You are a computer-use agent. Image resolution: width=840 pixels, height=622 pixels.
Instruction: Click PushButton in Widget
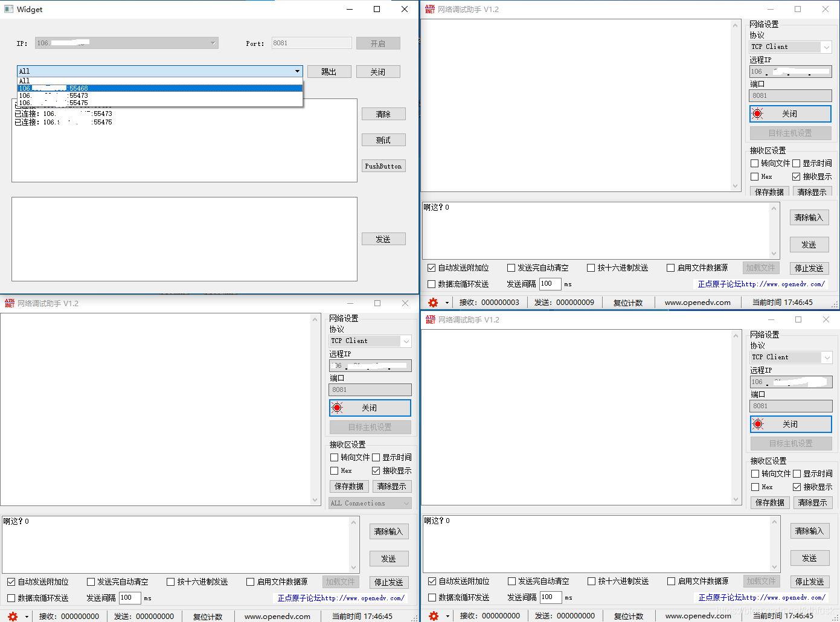point(383,166)
